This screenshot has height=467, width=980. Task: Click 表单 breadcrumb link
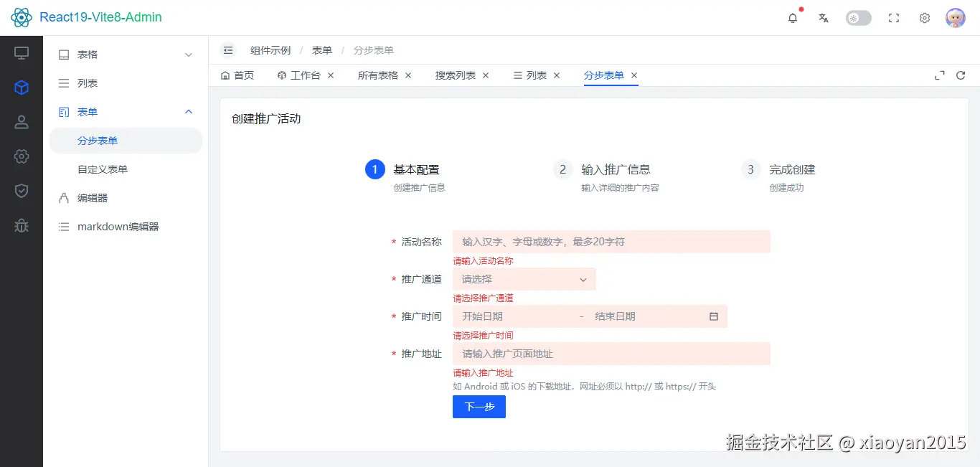click(322, 50)
